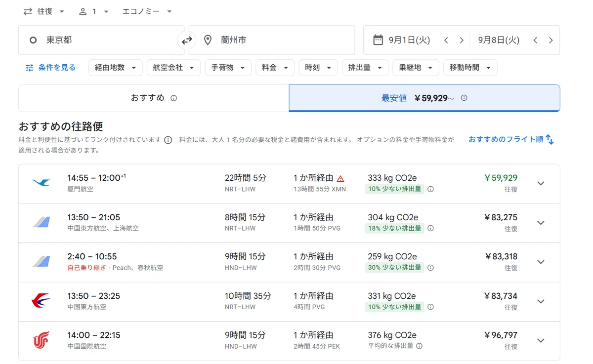Expand the ¥59,929 厦門航空 flight details
The image size is (593, 364).
[541, 183]
